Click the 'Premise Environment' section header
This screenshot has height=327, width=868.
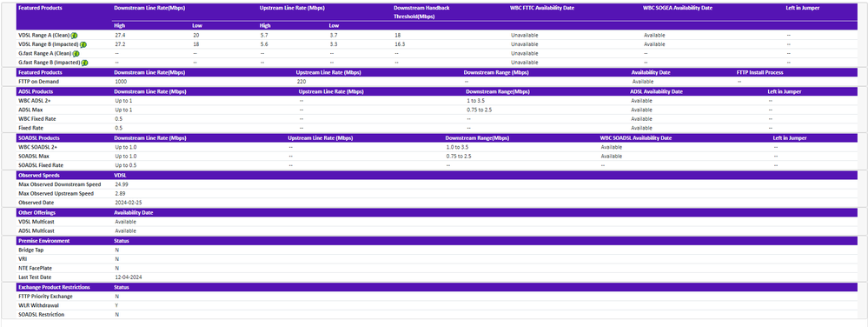pos(43,241)
